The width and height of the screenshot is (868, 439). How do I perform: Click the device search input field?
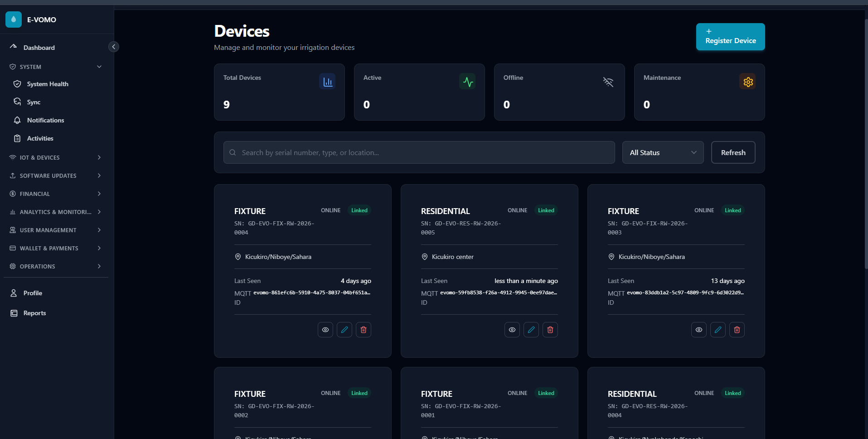(x=418, y=152)
